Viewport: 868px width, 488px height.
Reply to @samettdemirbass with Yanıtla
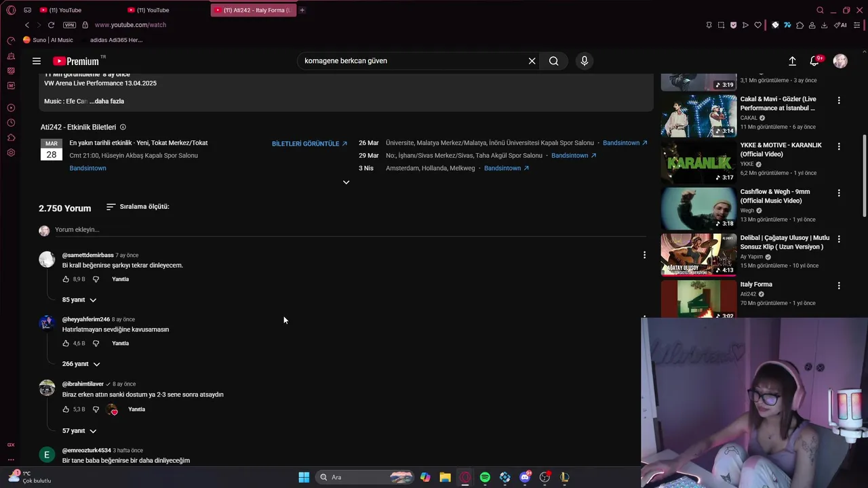coord(120,279)
